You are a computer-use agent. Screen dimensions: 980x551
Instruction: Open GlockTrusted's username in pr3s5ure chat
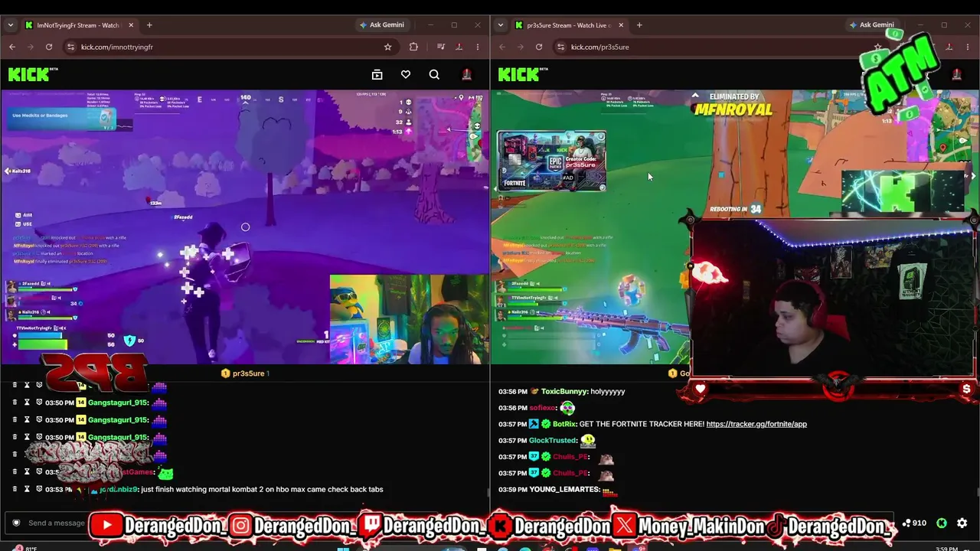point(553,441)
